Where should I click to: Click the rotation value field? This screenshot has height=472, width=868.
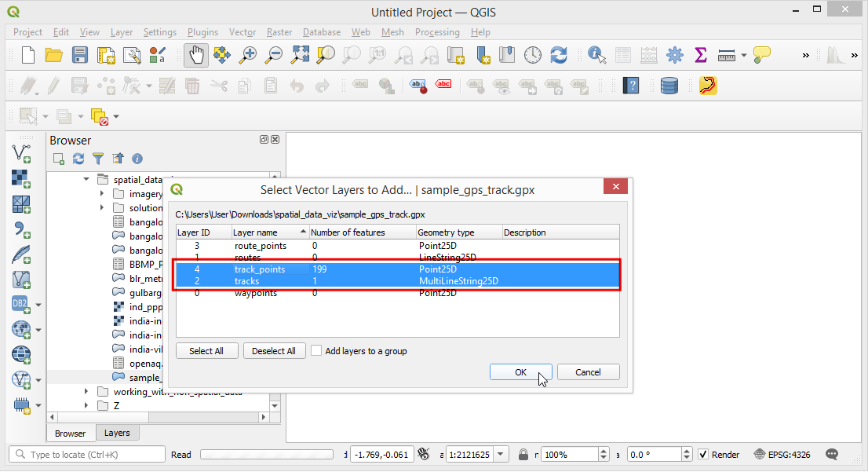click(653, 454)
